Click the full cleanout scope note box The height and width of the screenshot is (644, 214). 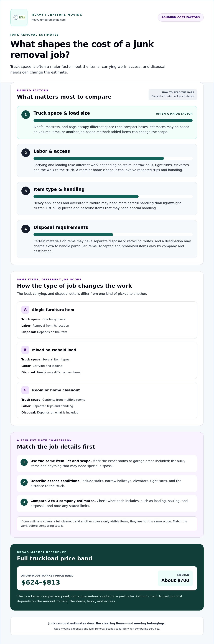coord(107,523)
